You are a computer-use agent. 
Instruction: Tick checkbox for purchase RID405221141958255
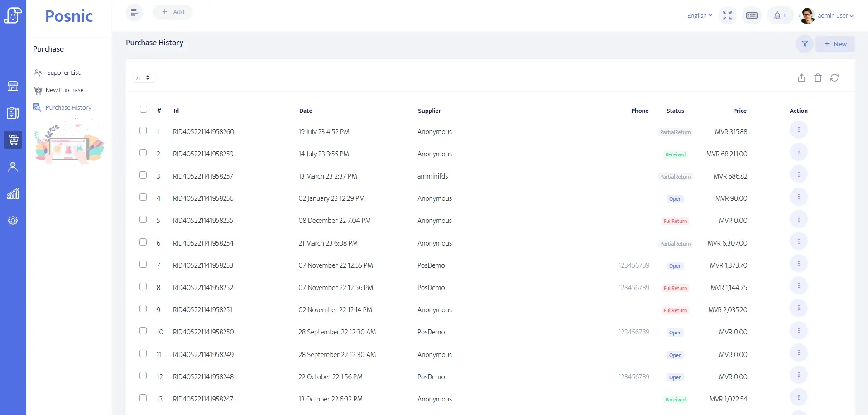point(143,219)
